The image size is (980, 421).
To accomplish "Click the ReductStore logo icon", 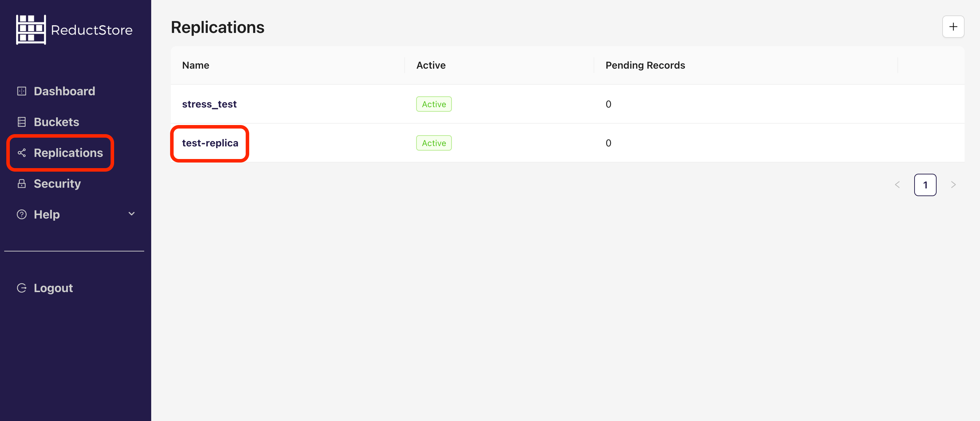I will pos(31,29).
